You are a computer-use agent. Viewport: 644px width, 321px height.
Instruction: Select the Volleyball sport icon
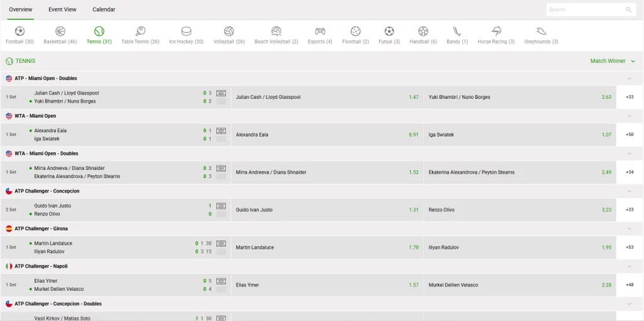tap(229, 31)
